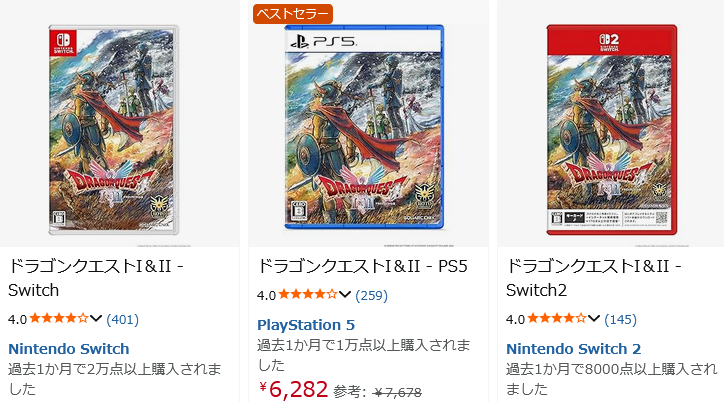724x402 pixels.
Task: Open the 145 reviews link
Action: pyautogui.click(x=620, y=320)
